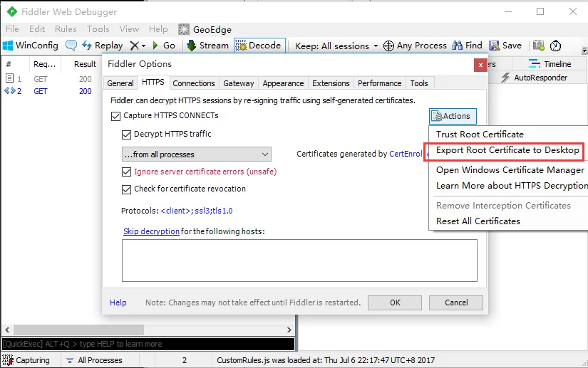Viewport: 588px width, 368px height.
Task: Click the session list scroll right arrow
Action: tap(289, 330)
